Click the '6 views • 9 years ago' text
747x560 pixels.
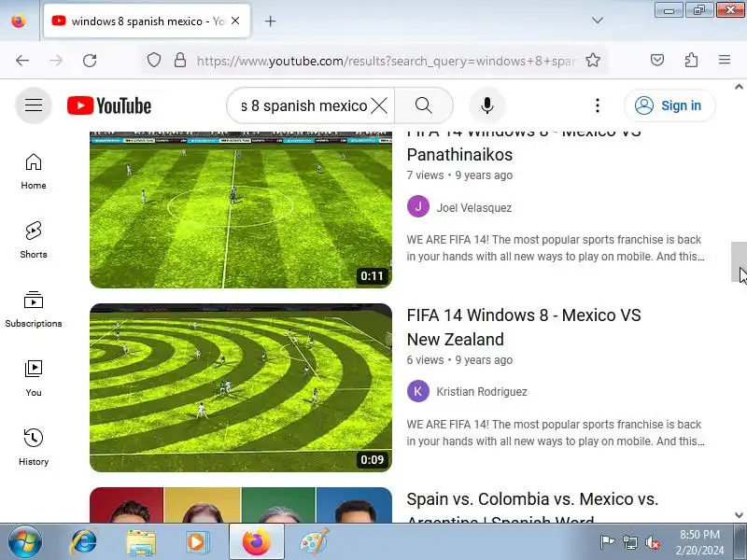pyautogui.click(x=459, y=360)
